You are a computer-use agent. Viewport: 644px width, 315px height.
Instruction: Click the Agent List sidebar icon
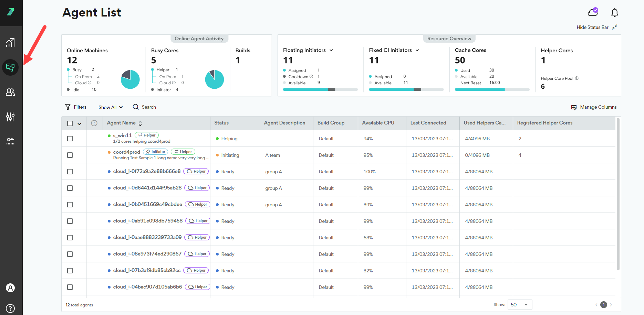click(x=10, y=67)
